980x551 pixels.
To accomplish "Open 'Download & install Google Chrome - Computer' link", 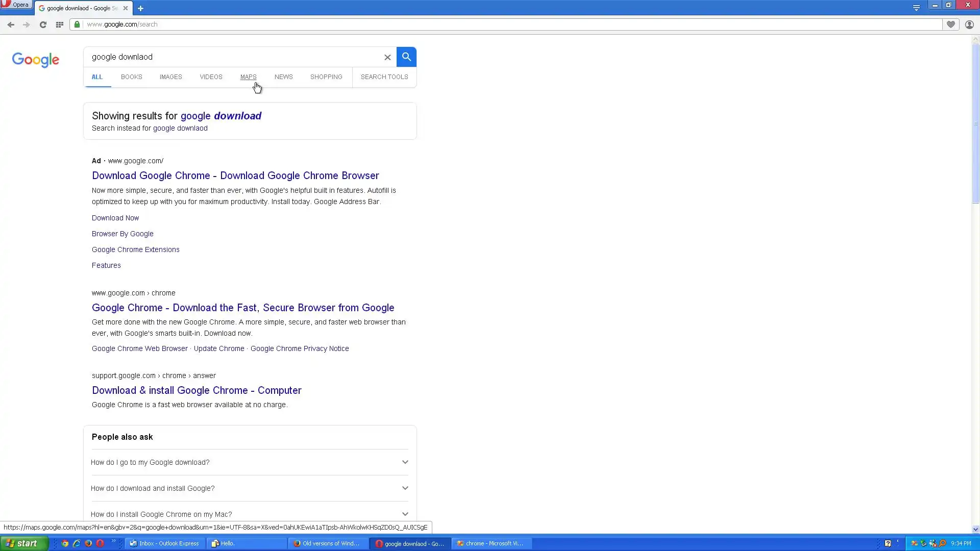I will [x=197, y=390].
